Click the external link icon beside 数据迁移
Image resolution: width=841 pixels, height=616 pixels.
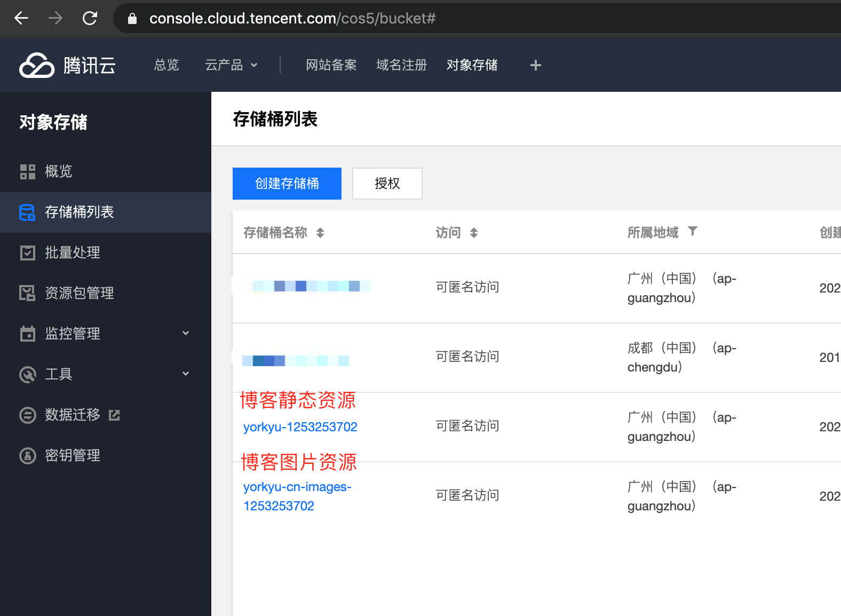click(x=114, y=415)
